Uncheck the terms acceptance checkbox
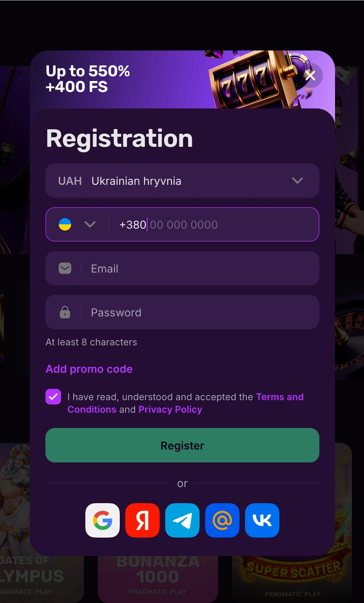This screenshot has height=603, width=364. click(53, 397)
